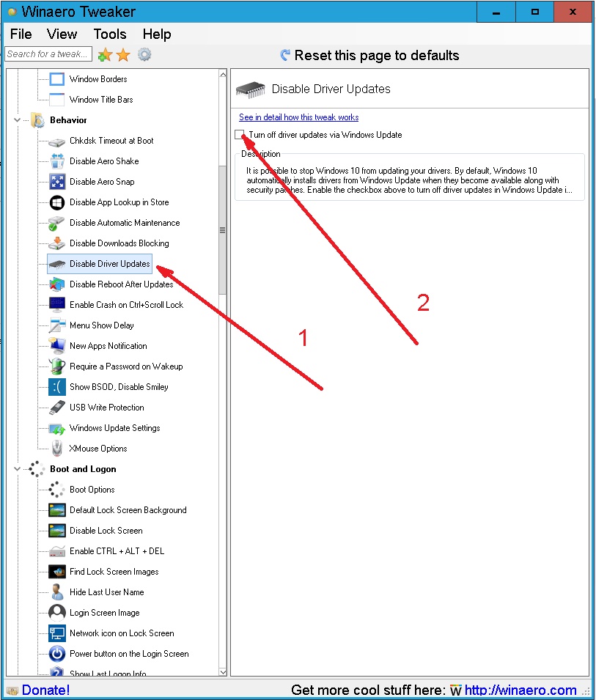Open the http://winaero.com link

point(520,690)
